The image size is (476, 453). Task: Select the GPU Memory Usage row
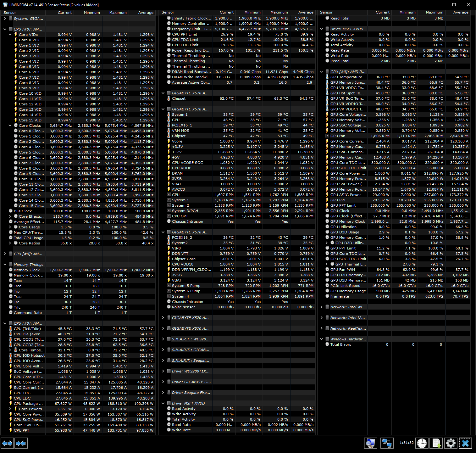[395, 291]
